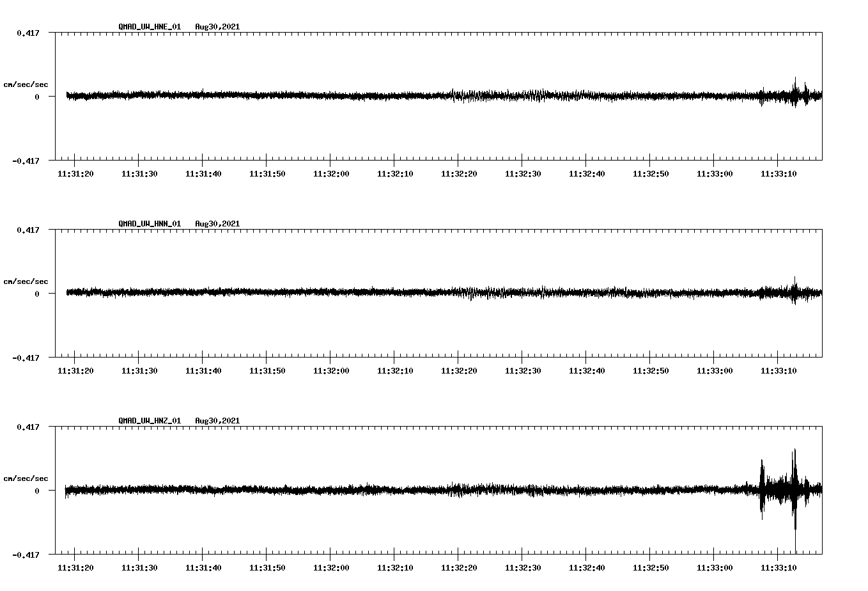Click the 0.417 upper limit on HNE axis
This screenshot has width=868, height=591.
(x=27, y=33)
